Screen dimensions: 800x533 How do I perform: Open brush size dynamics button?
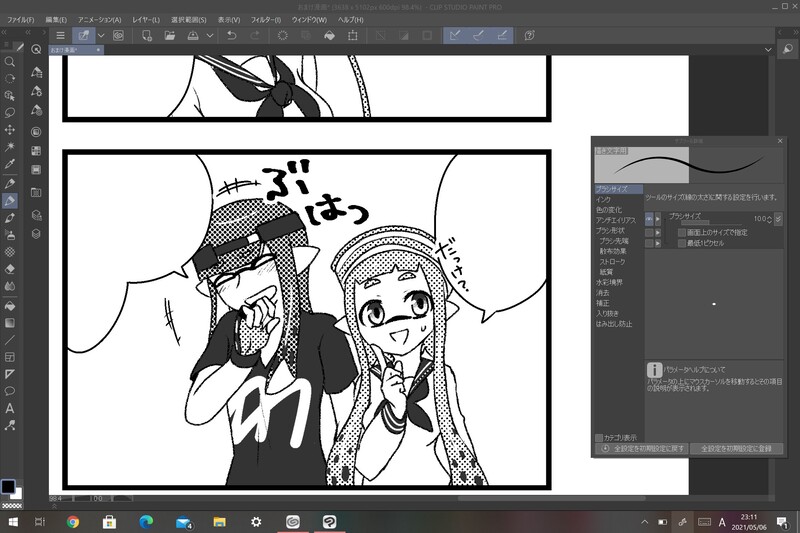pyautogui.click(x=778, y=219)
